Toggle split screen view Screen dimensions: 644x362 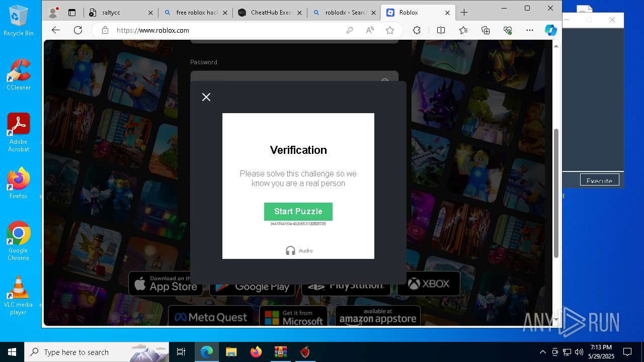441,30
